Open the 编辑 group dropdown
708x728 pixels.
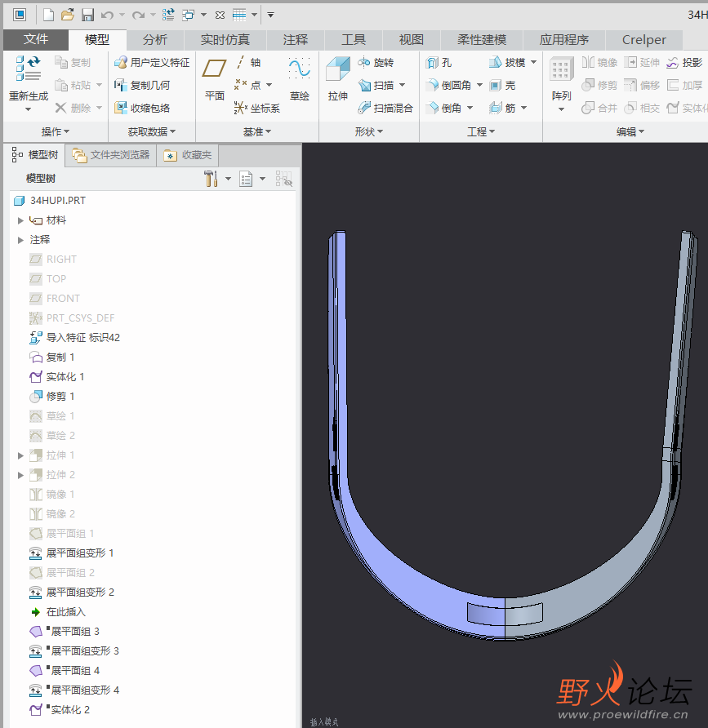630,132
